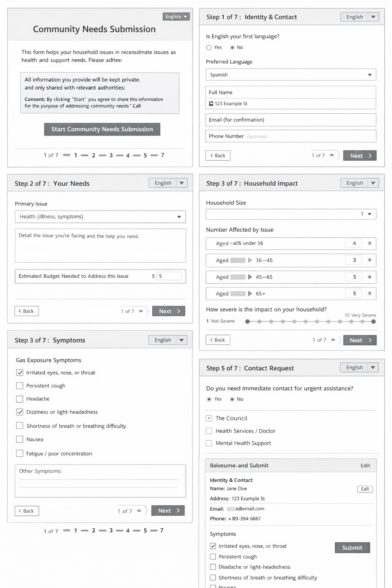Screen dimensions: 392x588
Task: Click the spinner arrows on the under 16 row
Action: 369,243
